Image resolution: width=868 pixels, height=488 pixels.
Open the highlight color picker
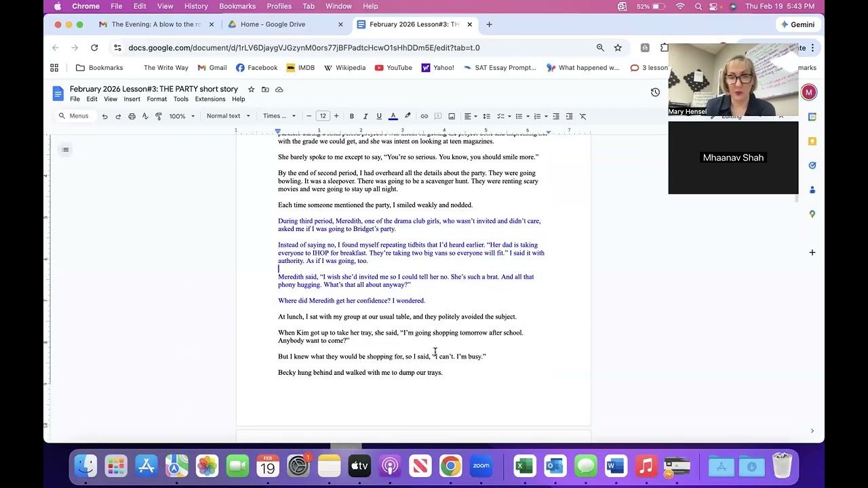click(408, 116)
